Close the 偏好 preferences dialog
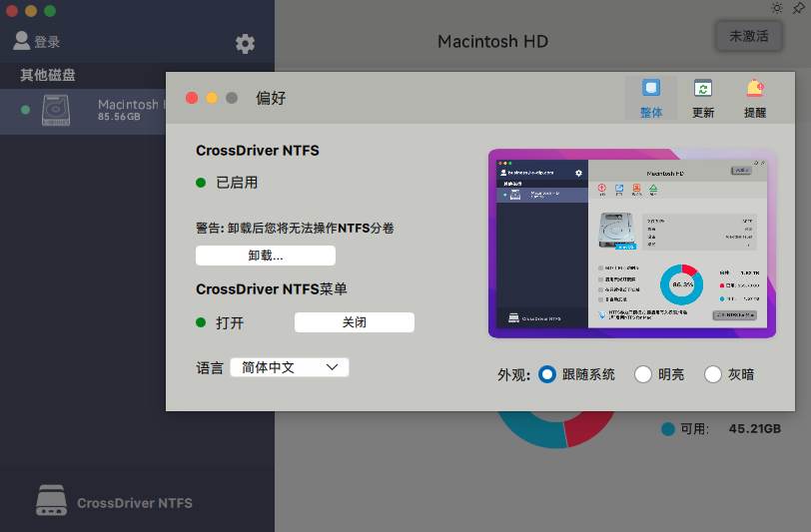Screen dimensions: 811x532 [192, 98]
